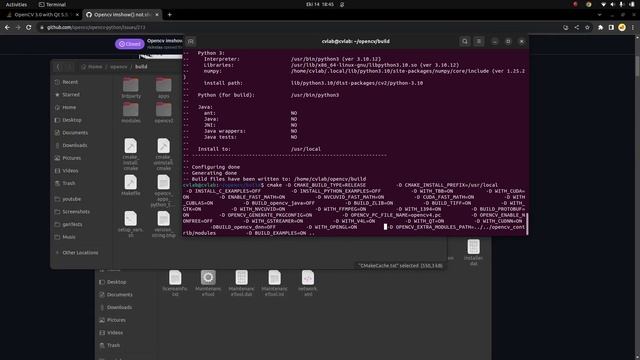Go back in the Chrome browser
Viewport: 640px width, 360px height.
click(7, 27)
